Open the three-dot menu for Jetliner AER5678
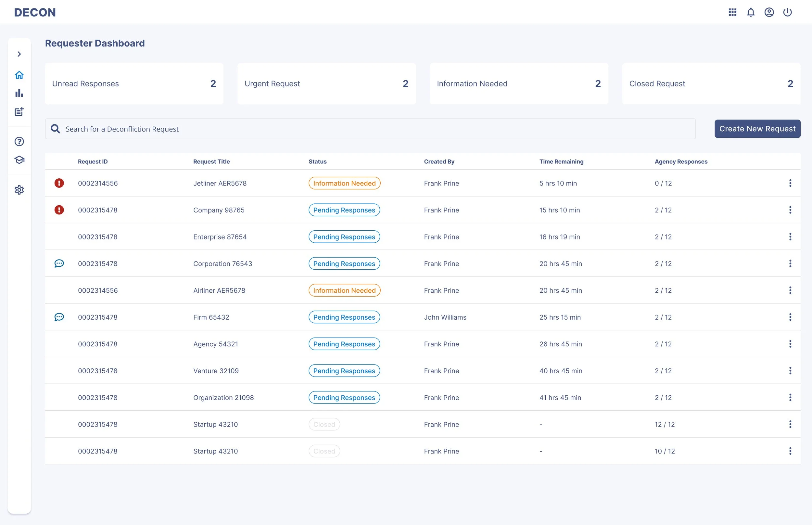 [790, 183]
